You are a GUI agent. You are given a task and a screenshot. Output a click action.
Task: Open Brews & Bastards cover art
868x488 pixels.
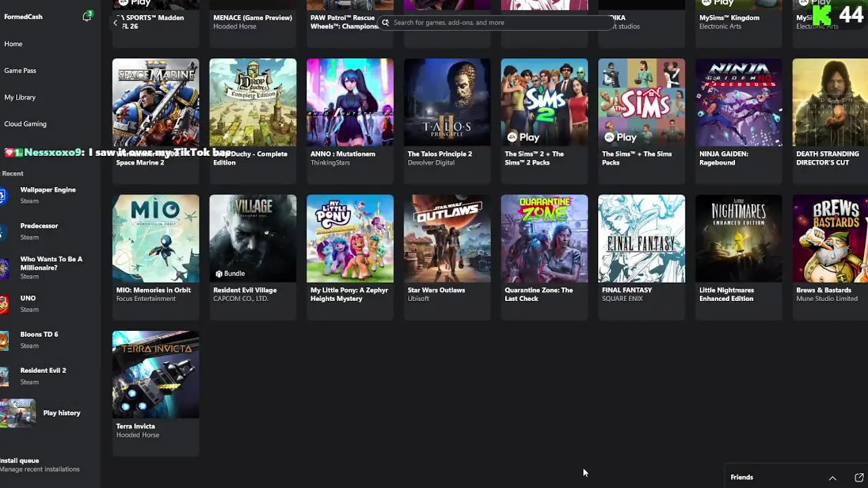830,239
